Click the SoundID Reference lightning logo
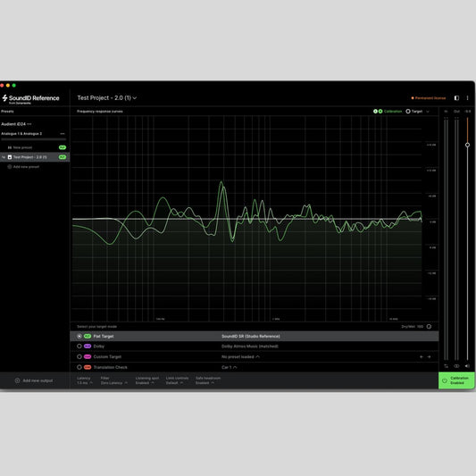This screenshot has width=476, height=476. (x=4, y=98)
